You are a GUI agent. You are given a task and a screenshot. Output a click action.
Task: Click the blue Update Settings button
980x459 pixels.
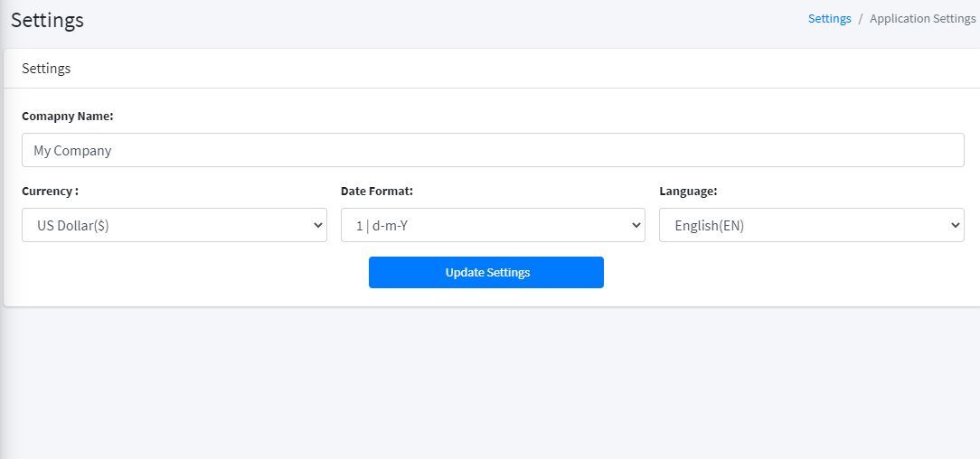(486, 272)
